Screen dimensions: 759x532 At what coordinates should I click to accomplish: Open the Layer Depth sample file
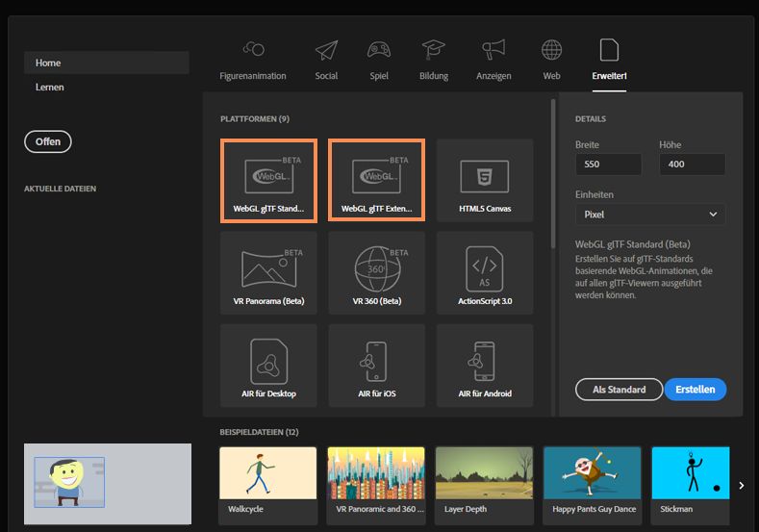(484, 486)
